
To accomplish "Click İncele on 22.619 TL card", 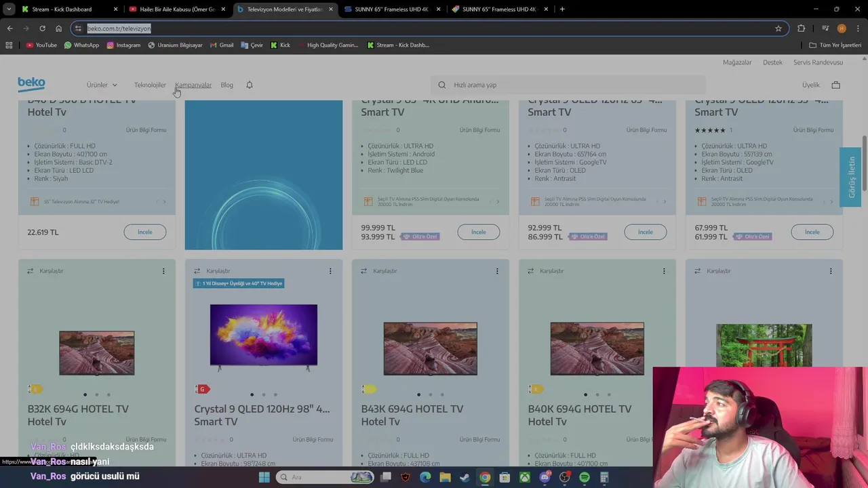I will pyautogui.click(x=145, y=232).
